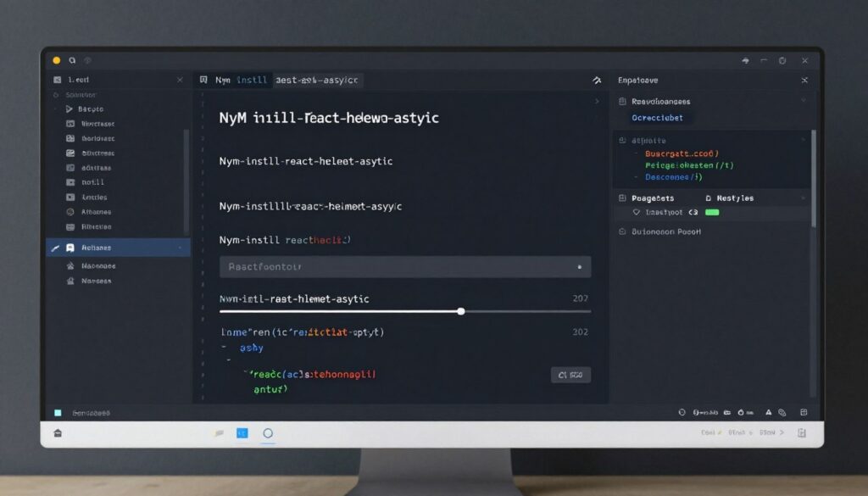Viewport: 868px width, 496px height.
Task: Click the Ocrecciubet link
Action: click(x=657, y=118)
